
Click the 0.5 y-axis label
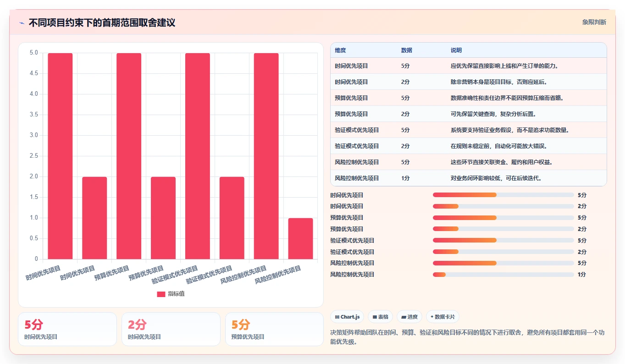pos(34,238)
